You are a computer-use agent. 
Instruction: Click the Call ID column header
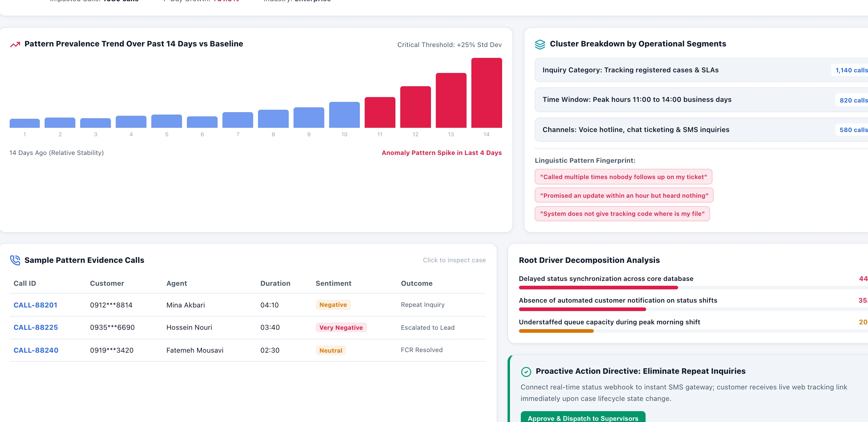[25, 283]
